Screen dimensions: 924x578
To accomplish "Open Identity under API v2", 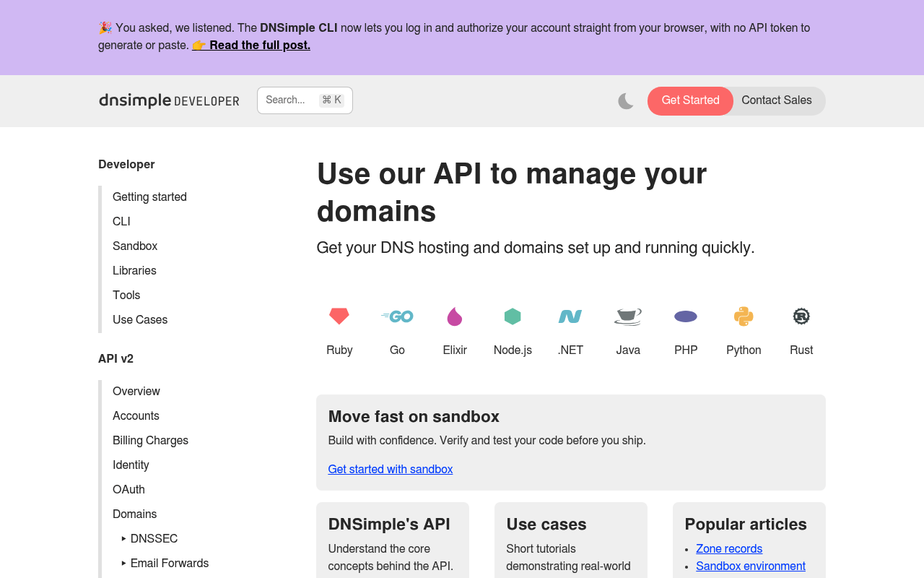I will point(131,465).
